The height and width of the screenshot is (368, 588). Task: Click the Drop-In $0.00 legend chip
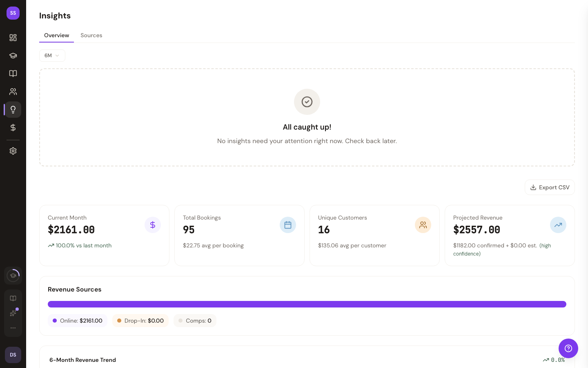point(140,321)
